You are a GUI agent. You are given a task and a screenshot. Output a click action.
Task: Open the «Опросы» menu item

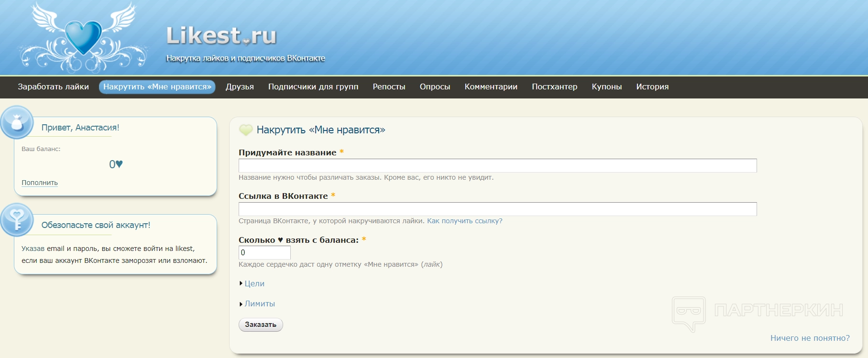coord(435,87)
